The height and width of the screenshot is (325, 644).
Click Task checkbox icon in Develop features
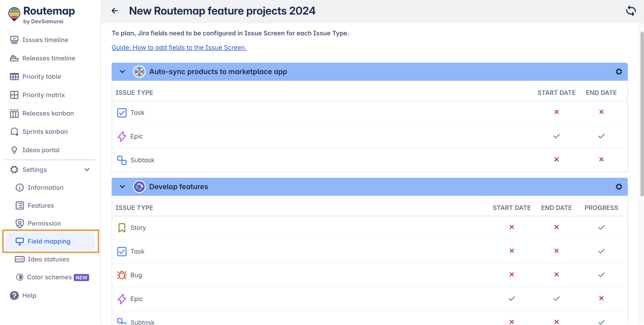click(x=122, y=251)
